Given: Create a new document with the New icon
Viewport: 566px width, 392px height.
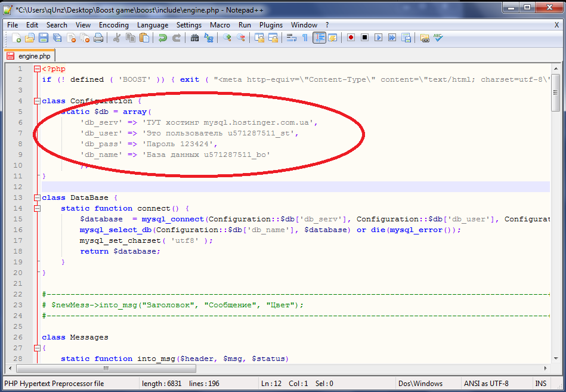Looking at the screenshot, I should click(16, 38).
